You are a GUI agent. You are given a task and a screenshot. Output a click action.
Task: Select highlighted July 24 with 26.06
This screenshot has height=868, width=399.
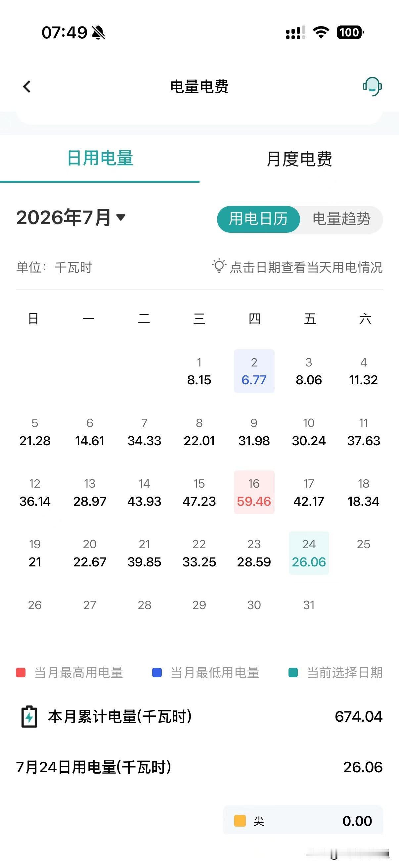(309, 553)
